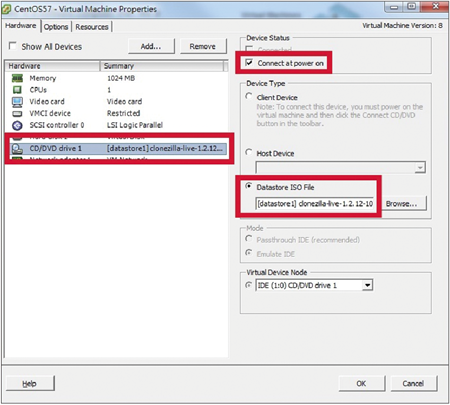This screenshot has width=450, height=405.
Task: Select the Memory hardware icon
Action: coord(17,78)
